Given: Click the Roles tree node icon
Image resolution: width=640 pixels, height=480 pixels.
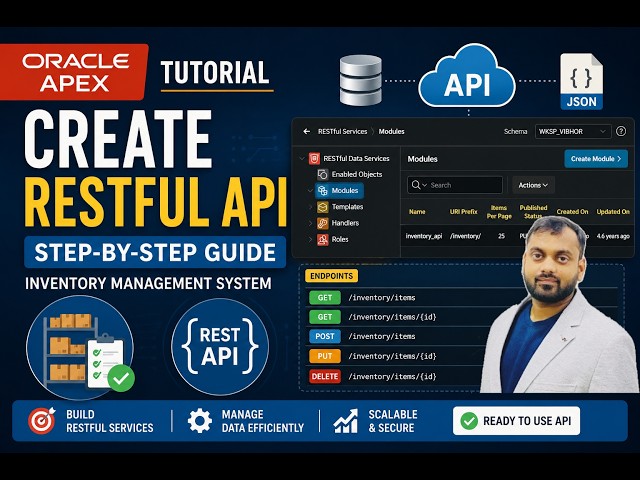Looking at the screenshot, I should (322, 240).
